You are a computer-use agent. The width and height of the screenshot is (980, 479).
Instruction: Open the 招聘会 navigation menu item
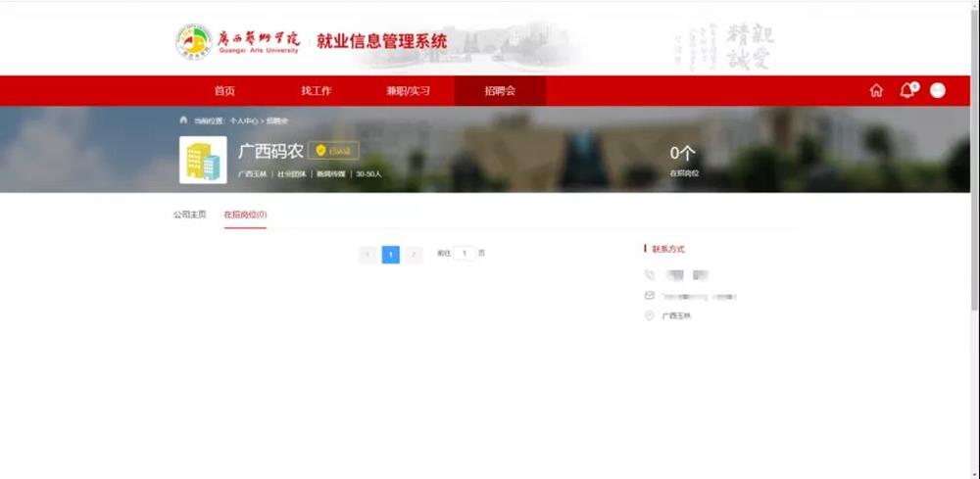[x=500, y=91]
